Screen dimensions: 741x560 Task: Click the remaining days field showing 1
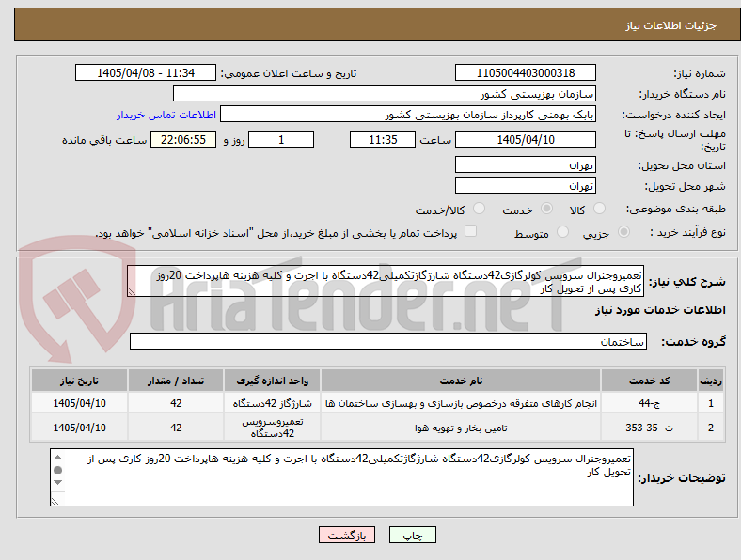[281, 139]
